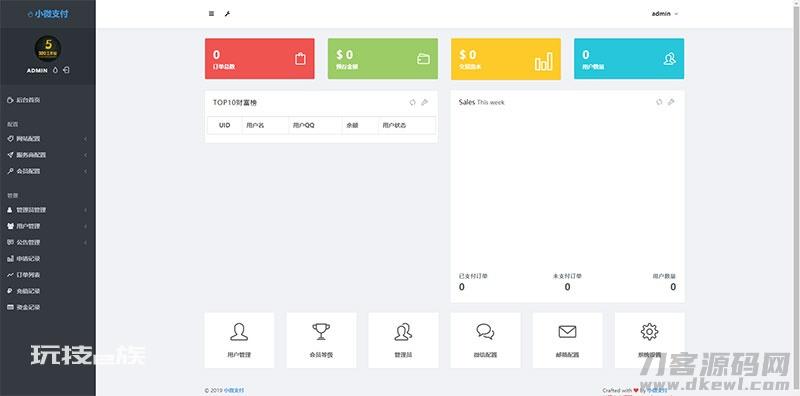Viewport: 800px width, 396px height.
Task: Open the gear 系统设置 tile
Action: 649,340
